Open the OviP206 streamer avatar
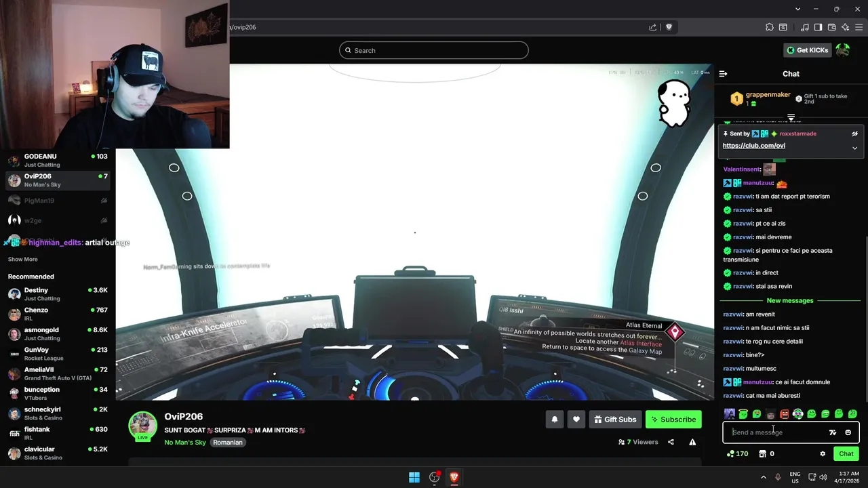The image size is (868, 488). point(143,426)
